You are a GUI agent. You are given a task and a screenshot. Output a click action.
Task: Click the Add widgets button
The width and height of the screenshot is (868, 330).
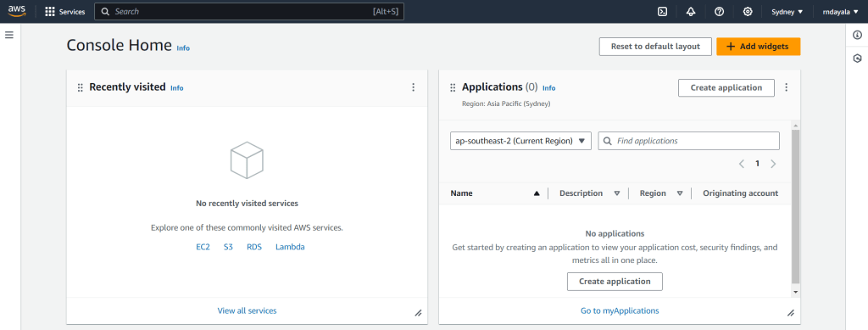[x=759, y=47]
